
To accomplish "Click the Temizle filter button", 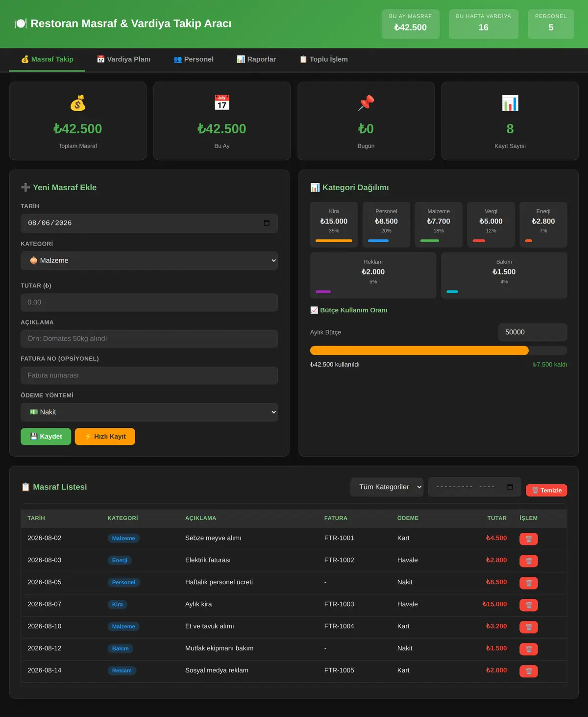I will [546, 491].
